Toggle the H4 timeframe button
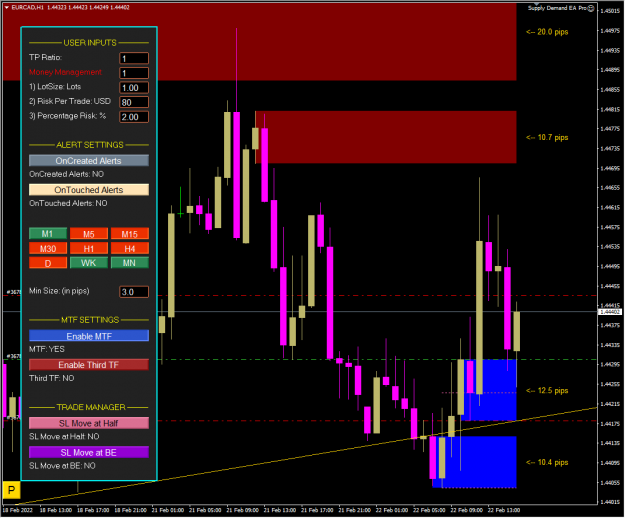 (x=130, y=248)
